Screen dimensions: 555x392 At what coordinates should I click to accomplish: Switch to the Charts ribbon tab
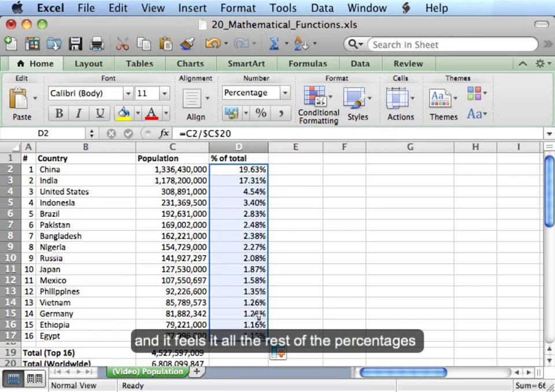pos(190,64)
